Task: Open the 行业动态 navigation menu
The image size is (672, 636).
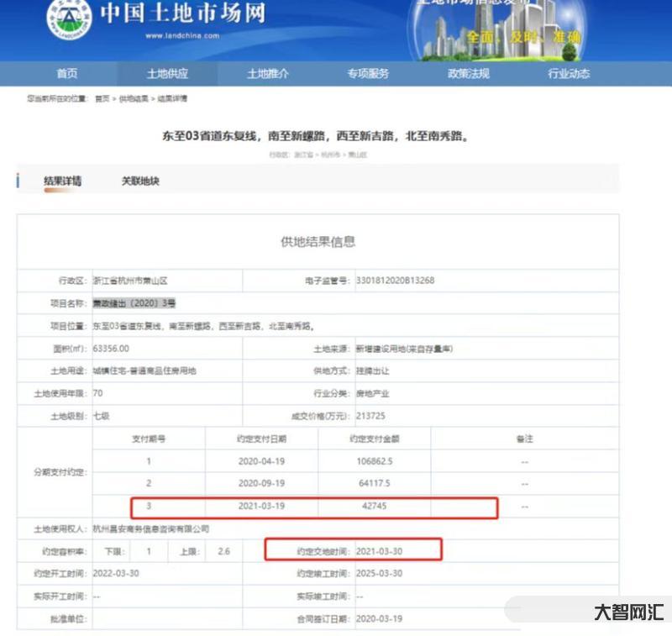Action: [x=569, y=74]
